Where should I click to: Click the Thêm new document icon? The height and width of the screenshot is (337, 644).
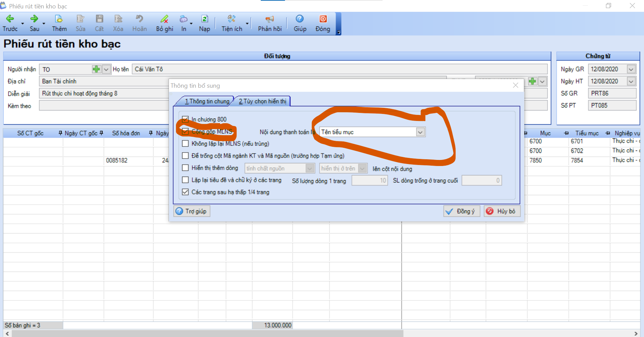59,19
